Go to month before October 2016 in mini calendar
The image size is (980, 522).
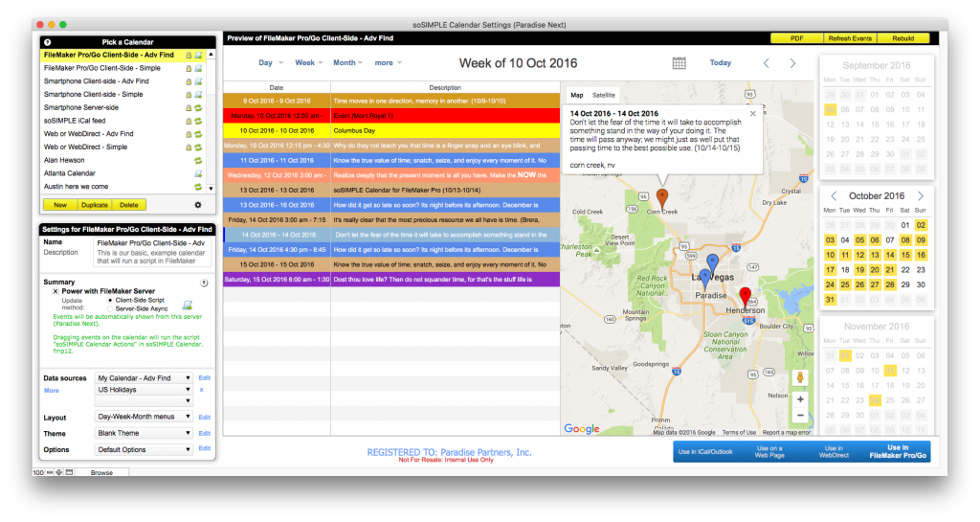[x=834, y=195]
